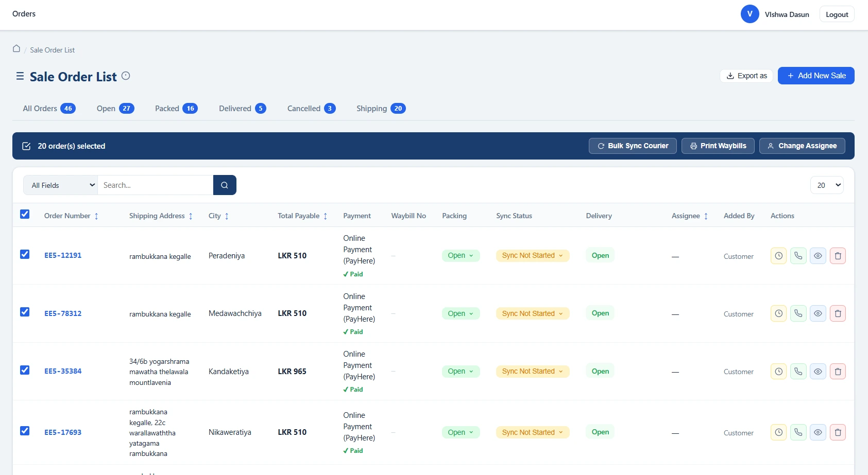Open Sync Not Started dropdown for EE5-35384

pos(533,371)
